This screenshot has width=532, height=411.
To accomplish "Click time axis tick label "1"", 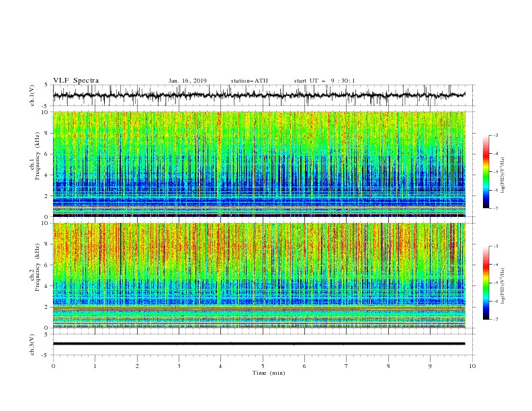I will pyautogui.click(x=95, y=366).
